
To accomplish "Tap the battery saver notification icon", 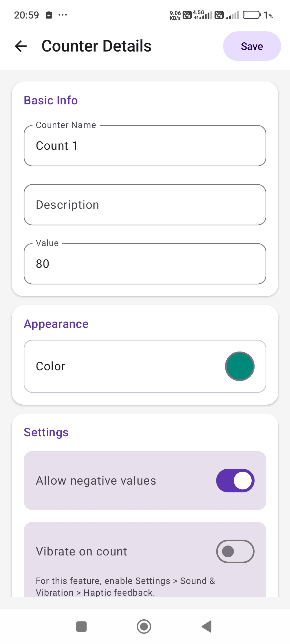I will click(49, 15).
